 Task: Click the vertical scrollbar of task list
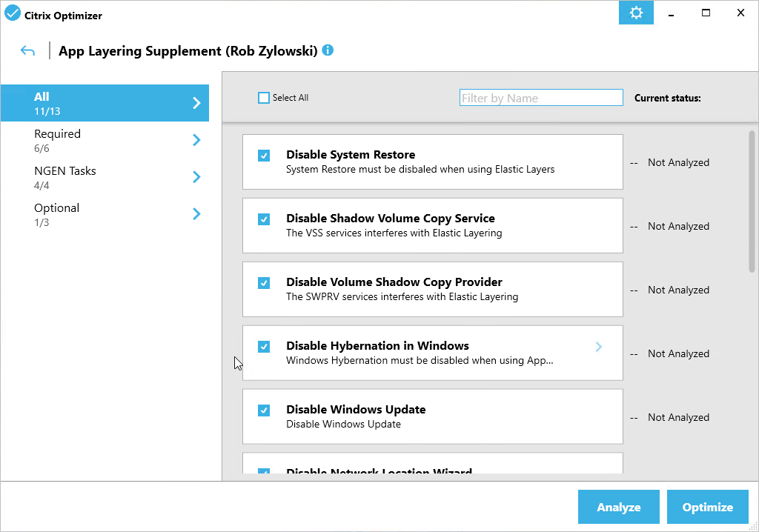click(x=752, y=202)
